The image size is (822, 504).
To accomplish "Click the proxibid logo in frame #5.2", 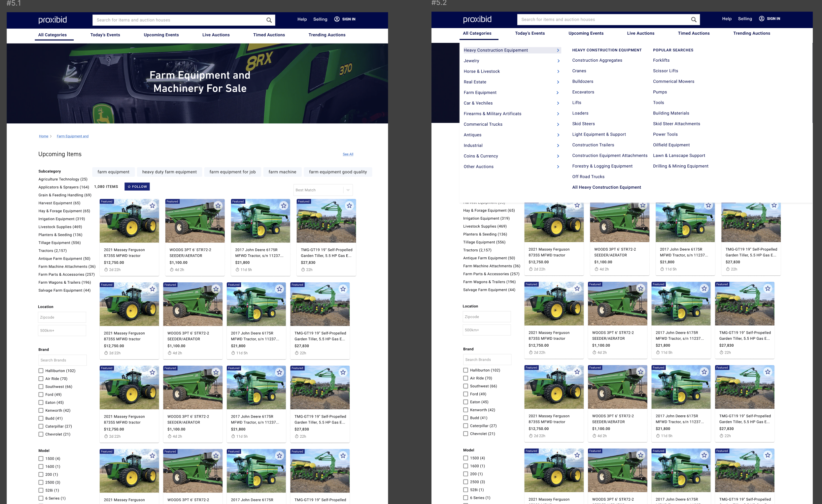I will tap(477, 19).
